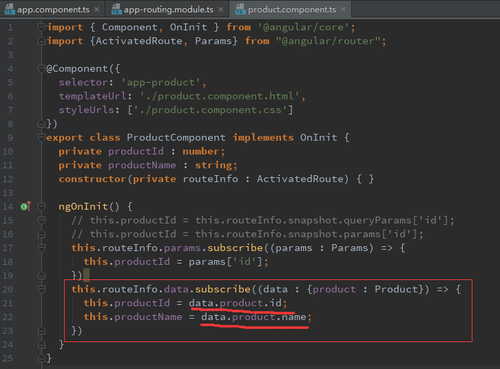The height and width of the screenshot is (369, 500).
Task: Click the 'constructor' keyword on line 12
Action: (x=93, y=179)
